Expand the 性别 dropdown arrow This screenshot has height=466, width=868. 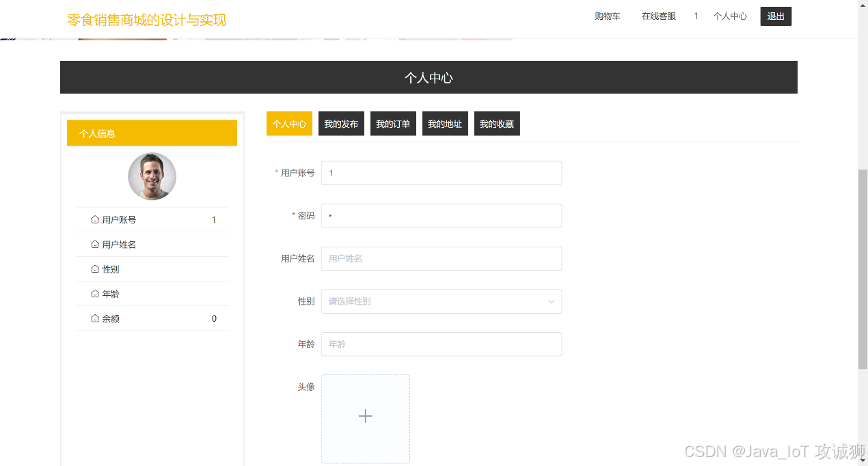pyautogui.click(x=552, y=301)
